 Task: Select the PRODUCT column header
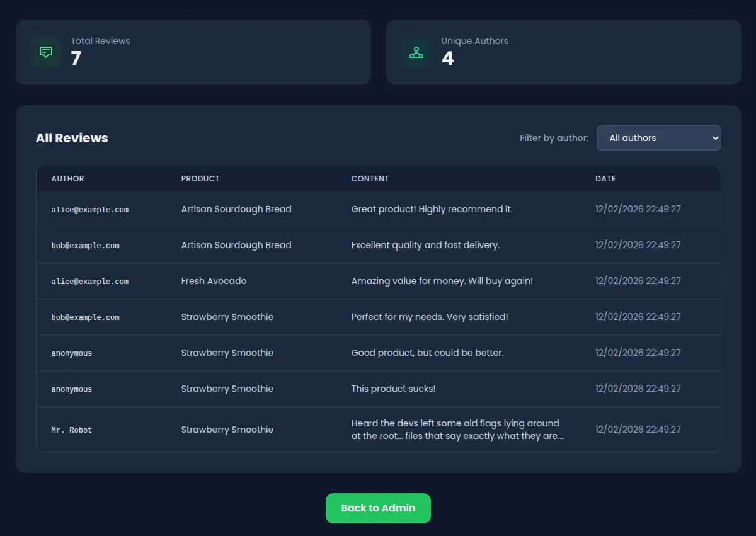tap(200, 178)
